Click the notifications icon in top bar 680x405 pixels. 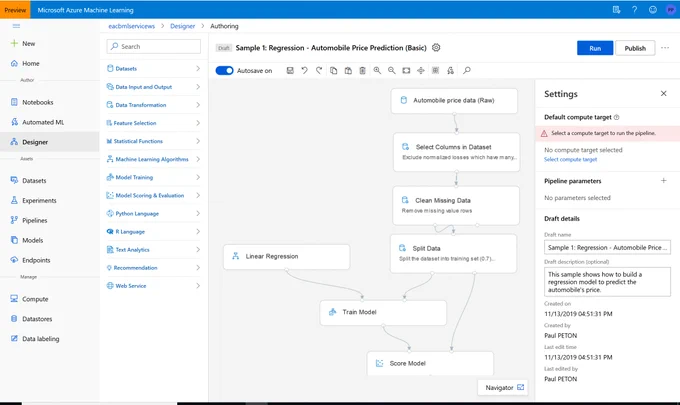[x=616, y=10]
